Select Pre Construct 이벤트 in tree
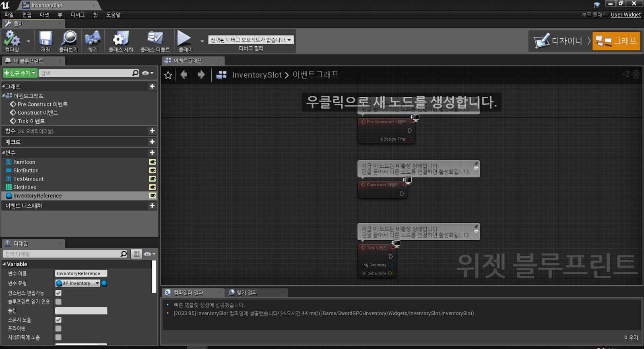 [43, 104]
